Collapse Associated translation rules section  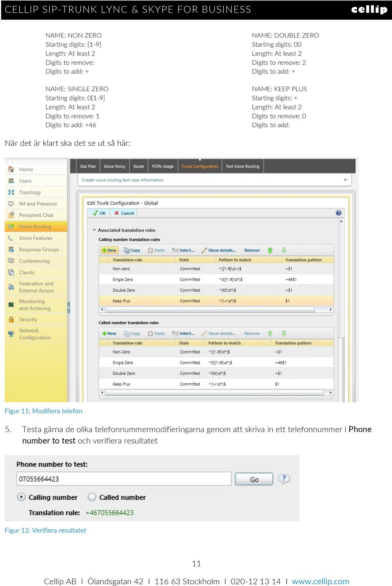(x=94, y=230)
